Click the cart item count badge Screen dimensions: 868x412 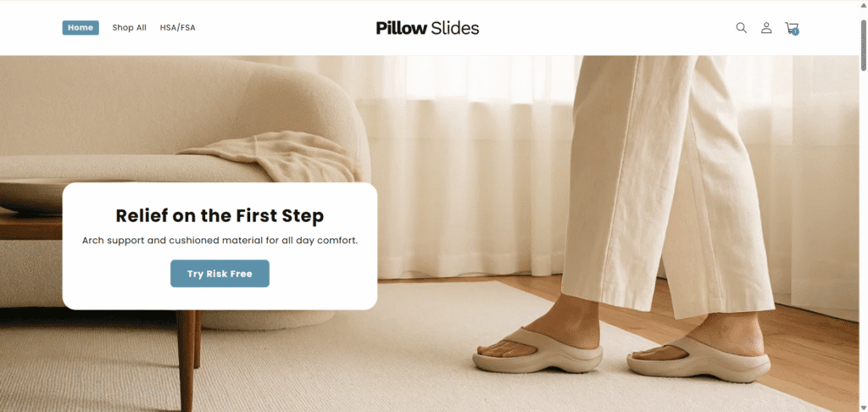795,31
